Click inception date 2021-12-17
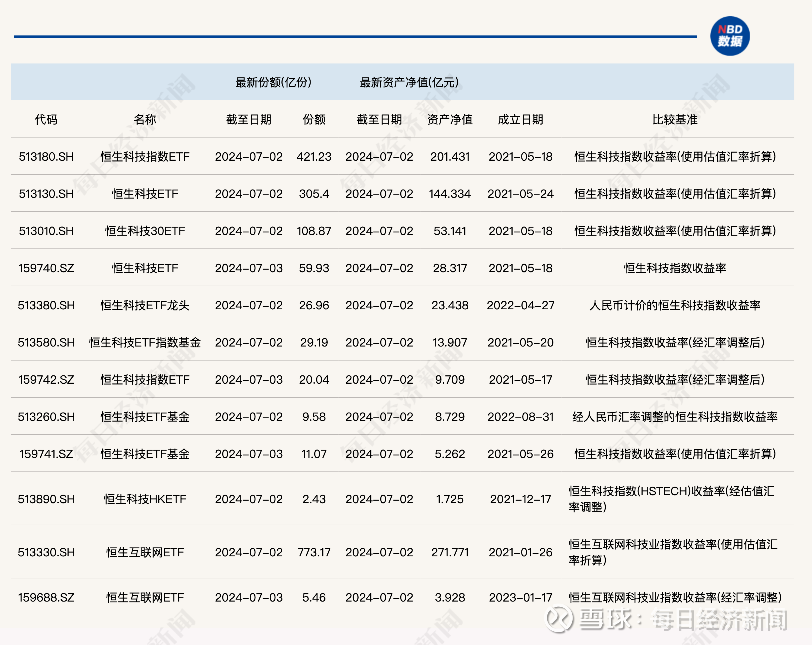Viewport: 812px width, 645px height. 521,499
